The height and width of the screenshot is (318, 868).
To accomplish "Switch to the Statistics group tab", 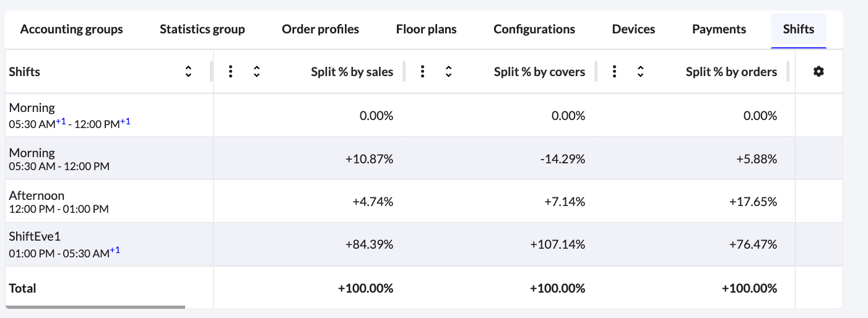I will point(202,29).
